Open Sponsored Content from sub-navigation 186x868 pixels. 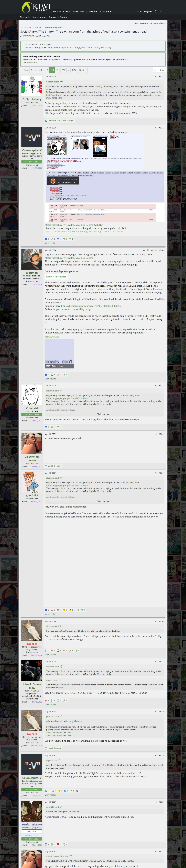pyautogui.click(x=58, y=17)
